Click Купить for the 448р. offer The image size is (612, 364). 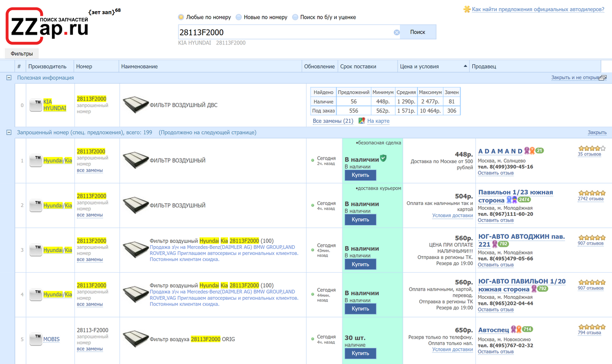(x=360, y=175)
